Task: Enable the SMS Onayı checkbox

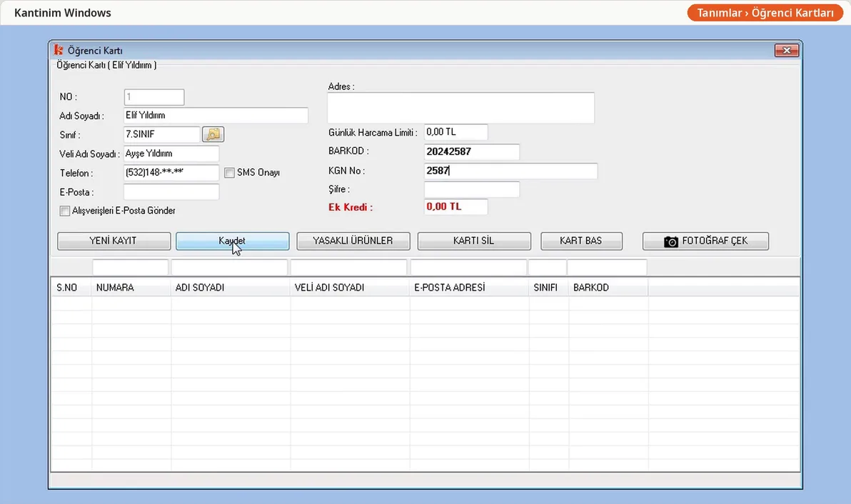Action: (230, 173)
